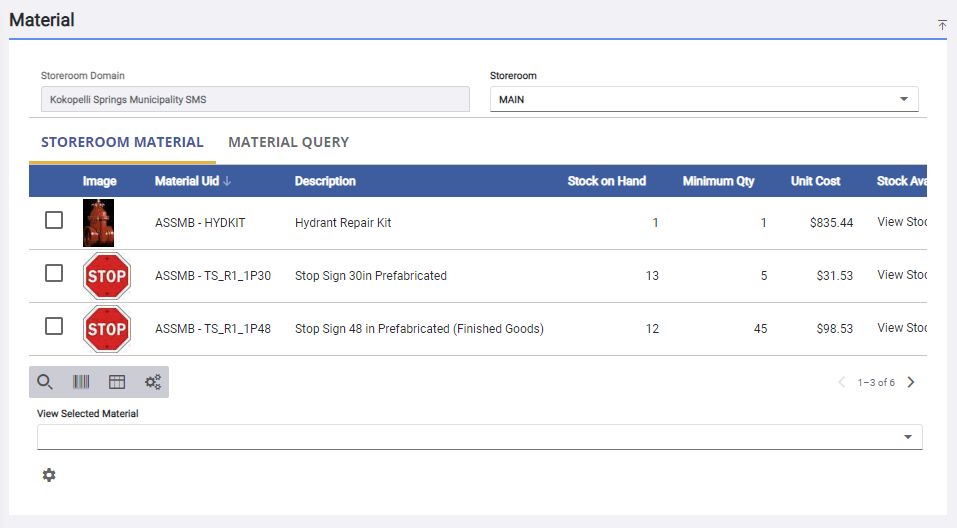
Task: Click the Storeroom Domain field
Action: [255, 100]
